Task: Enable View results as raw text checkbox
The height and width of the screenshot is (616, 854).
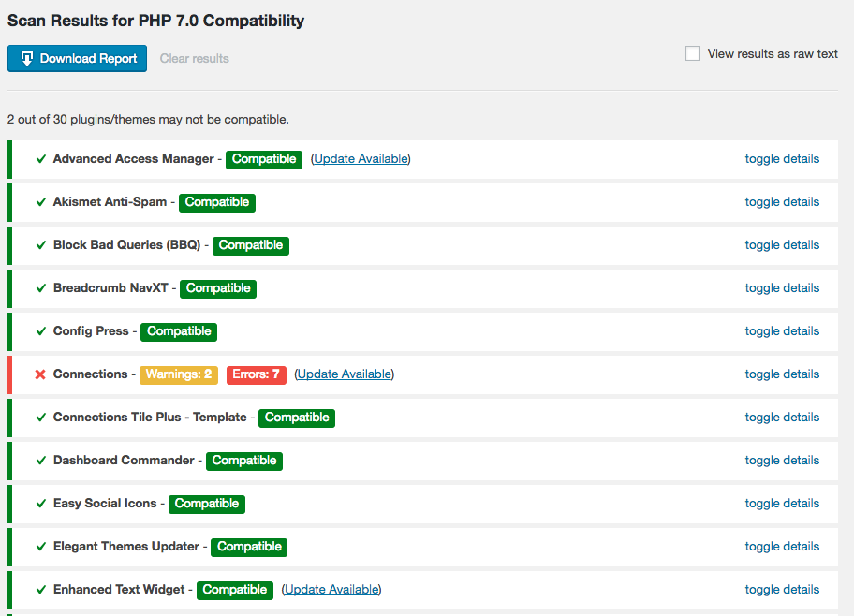Action: click(x=693, y=53)
